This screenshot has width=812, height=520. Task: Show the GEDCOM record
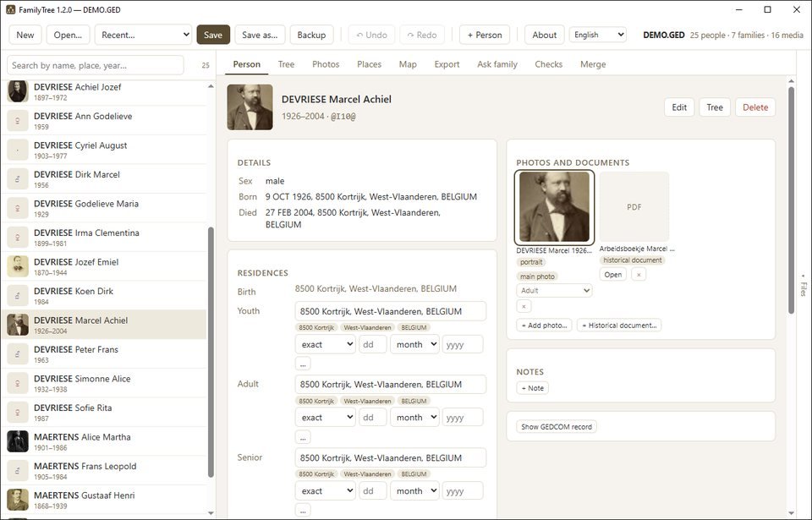[x=557, y=427]
